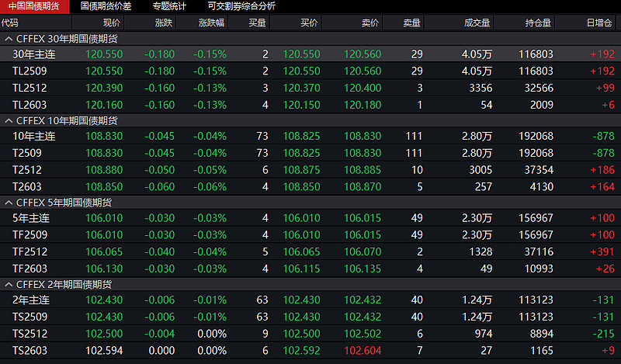Open the 专题统计 tab
Image resolution: width=621 pixels, height=364 pixels.
pyautogui.click(x=169, y=6)
